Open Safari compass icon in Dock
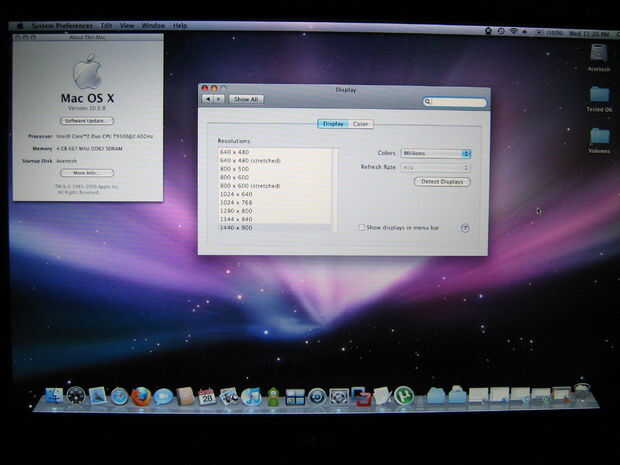Viewport: 620px width, 465px height. (119, 397)
